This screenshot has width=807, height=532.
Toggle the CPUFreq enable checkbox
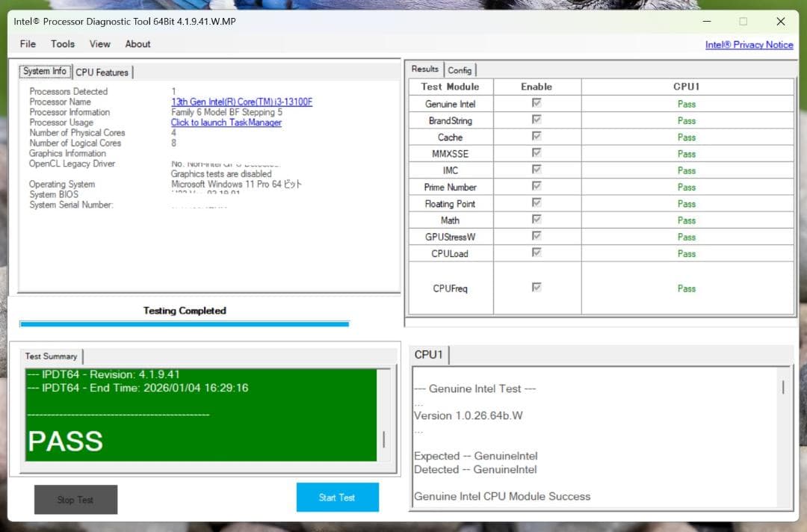[x=537, y=287]
